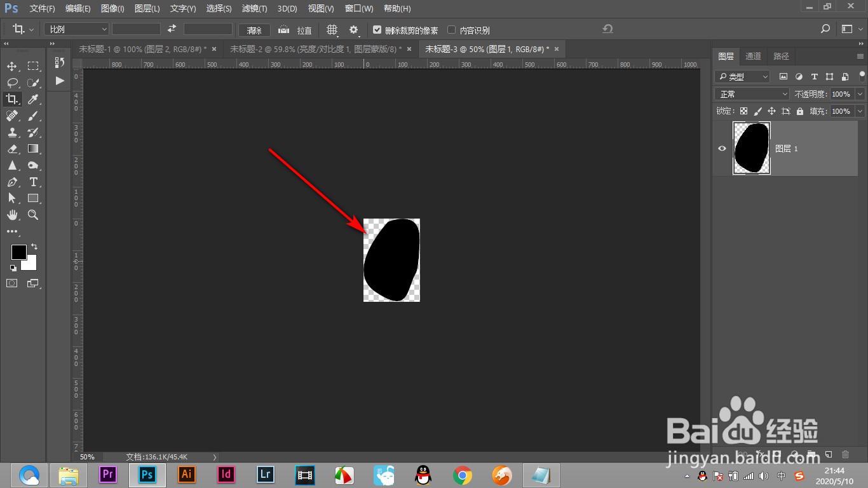
Task: Click the 图层 1 thumbnail
Action: pos(752,148)
